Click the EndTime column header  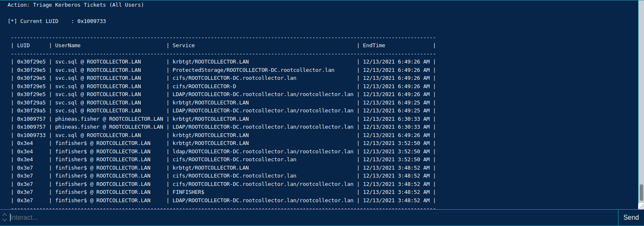pos(374,45)
